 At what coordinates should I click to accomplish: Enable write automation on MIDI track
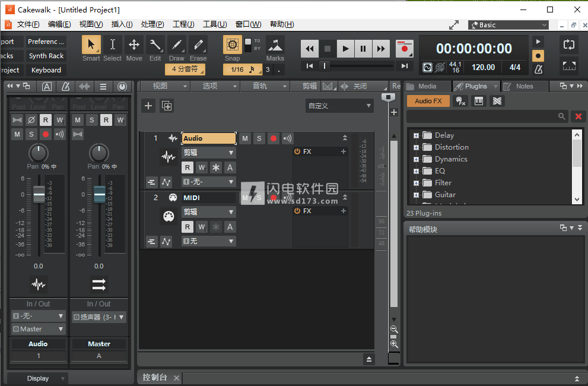point(202,227)
